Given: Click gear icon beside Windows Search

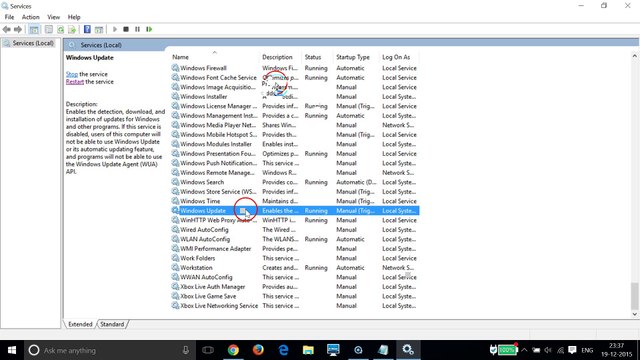Looking at the screenshot, I should [175, 182].
